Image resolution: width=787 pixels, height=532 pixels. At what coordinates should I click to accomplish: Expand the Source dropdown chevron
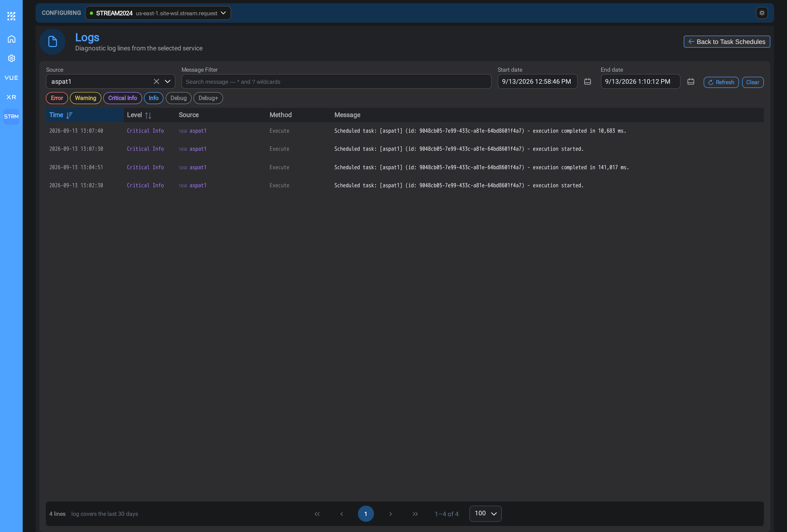click(x=168, y=82)
